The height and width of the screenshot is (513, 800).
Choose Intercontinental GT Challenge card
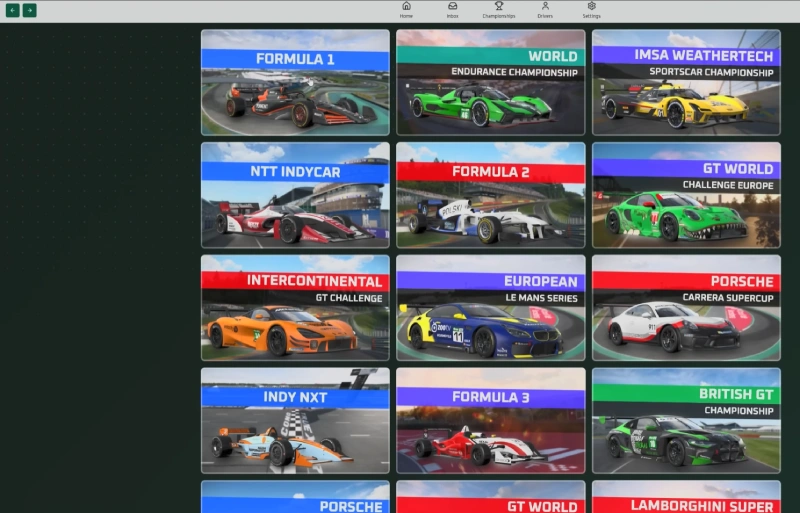[x=295, y=308]
